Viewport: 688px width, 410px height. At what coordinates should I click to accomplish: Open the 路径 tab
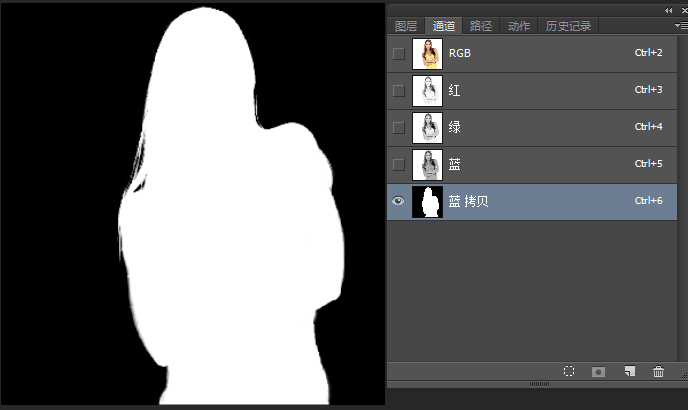point(481,26)
